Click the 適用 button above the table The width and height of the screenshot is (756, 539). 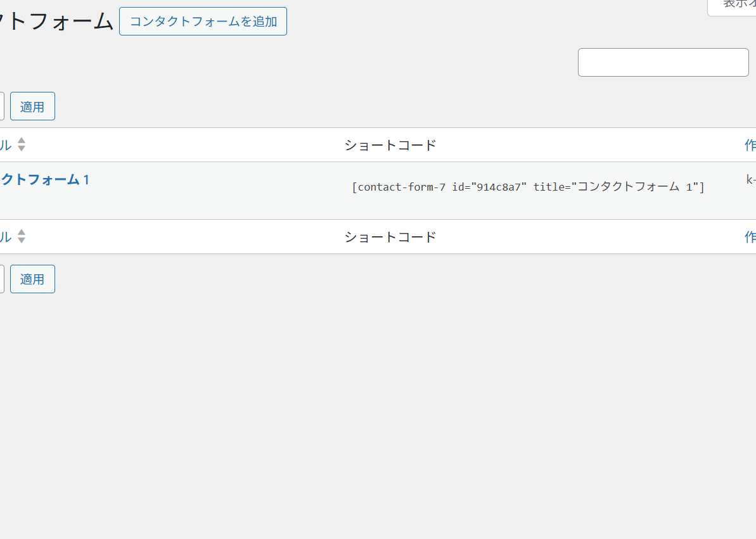tap(32, 106)
